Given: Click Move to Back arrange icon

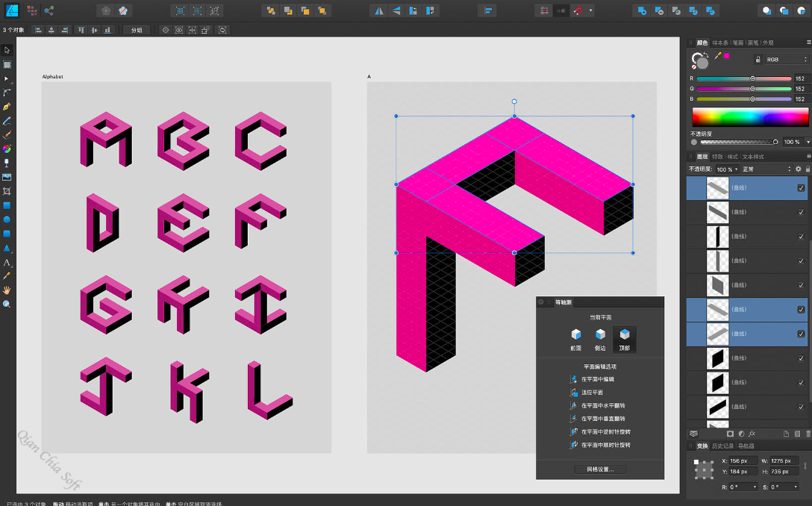Looking at the screenshot, I should (x=271, y=11).
